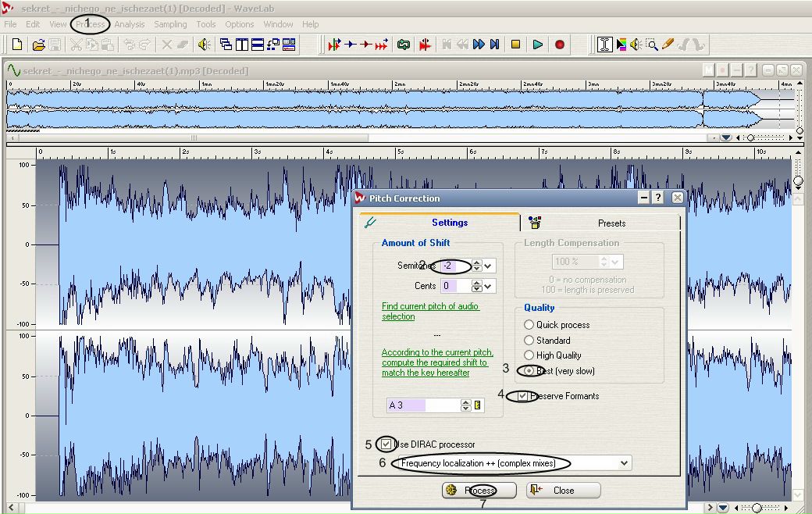Create a new document with blank page icon
812x514 pixels.
tap(17, 45)
